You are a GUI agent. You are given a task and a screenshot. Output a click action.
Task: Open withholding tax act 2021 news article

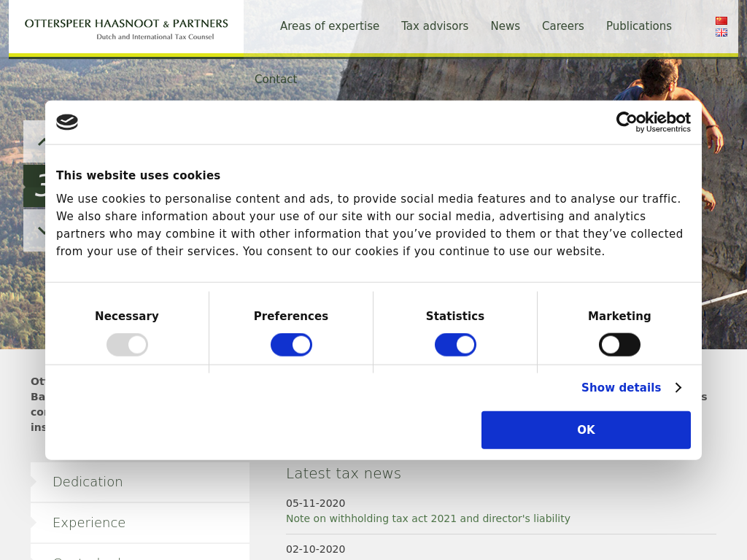427,518
